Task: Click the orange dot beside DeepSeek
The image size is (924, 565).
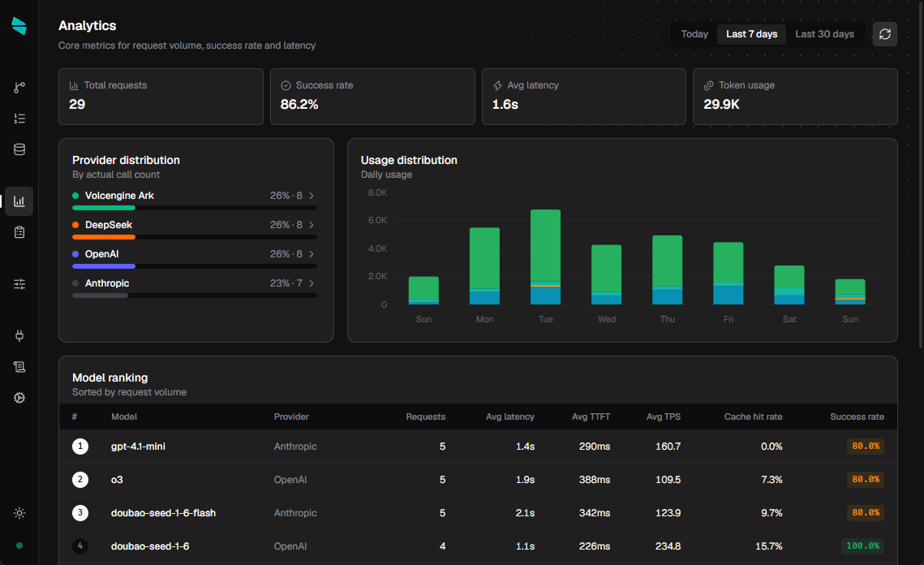Action: click(x=75, y=225)
